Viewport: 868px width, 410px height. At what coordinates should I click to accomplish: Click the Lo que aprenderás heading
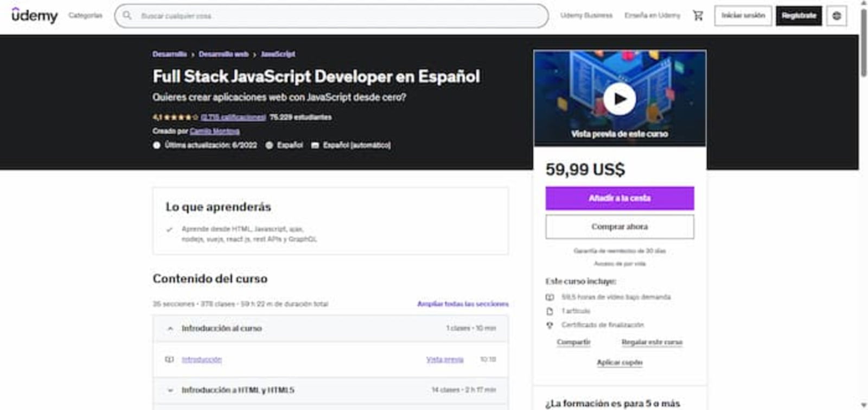218,207
